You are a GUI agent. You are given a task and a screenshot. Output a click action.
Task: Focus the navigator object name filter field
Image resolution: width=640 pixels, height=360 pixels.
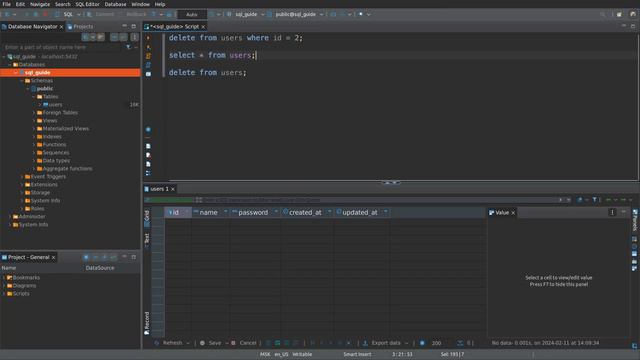[63, 47]
